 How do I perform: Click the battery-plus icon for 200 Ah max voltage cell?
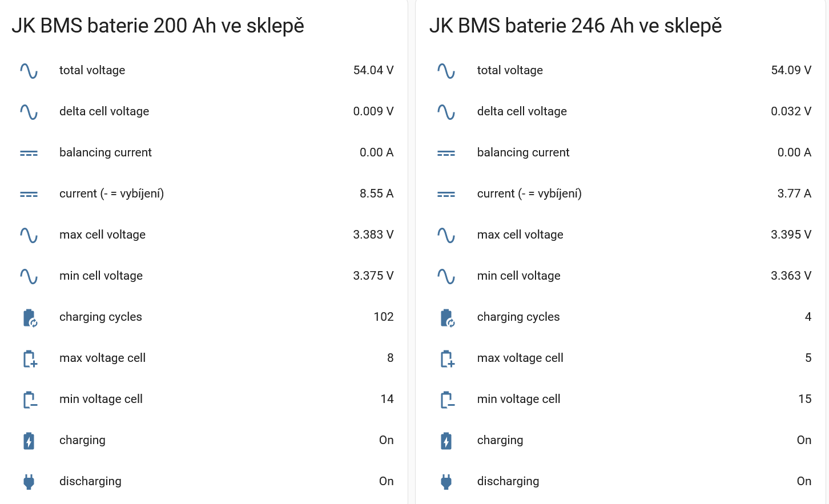tap(30, 359)
